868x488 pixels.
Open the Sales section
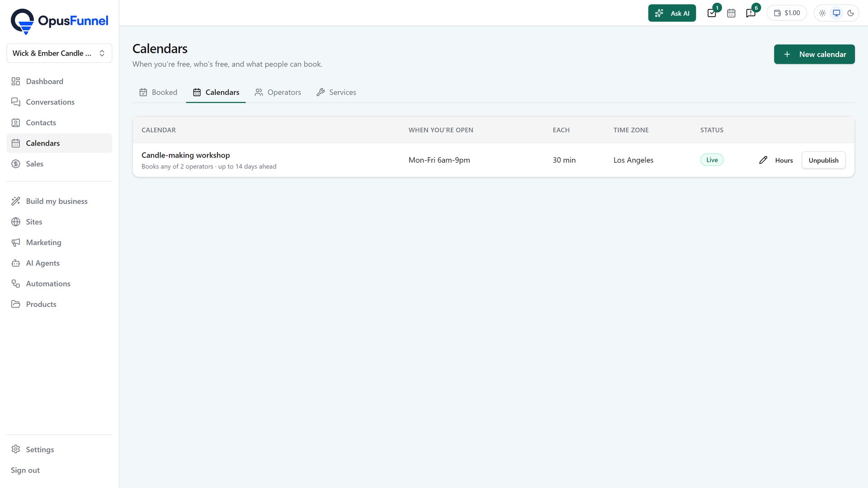[x=59, y=164]
